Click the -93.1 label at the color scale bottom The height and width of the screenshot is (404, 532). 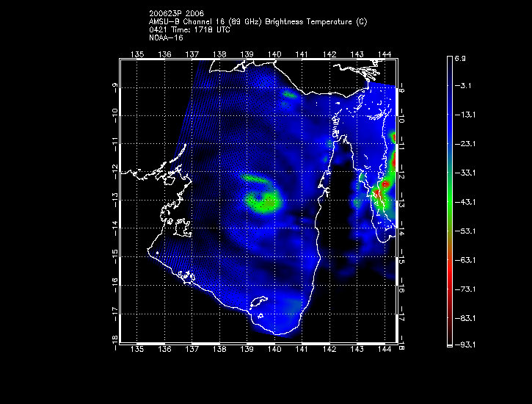[467, 345]
